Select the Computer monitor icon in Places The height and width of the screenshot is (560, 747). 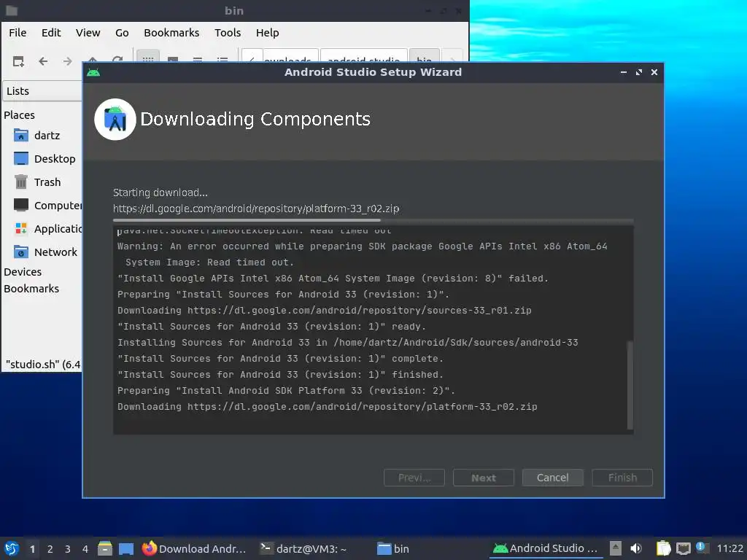pos(21,205)
